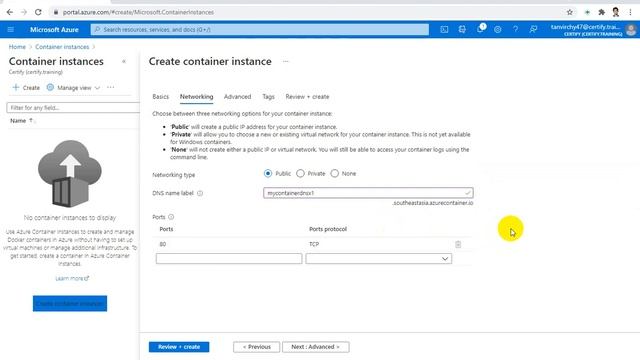The height and width of the screenshot is (360, 640).
Task: Open the Azure portal hamburger menu
Action: click(11, 29)
